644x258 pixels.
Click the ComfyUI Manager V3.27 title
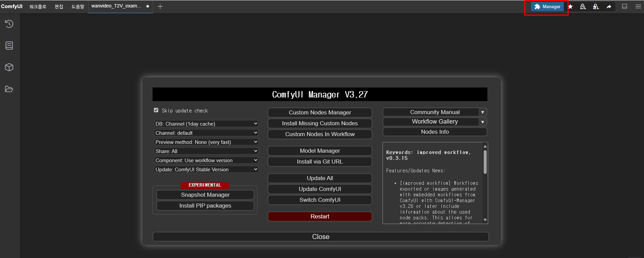[320, 94]
